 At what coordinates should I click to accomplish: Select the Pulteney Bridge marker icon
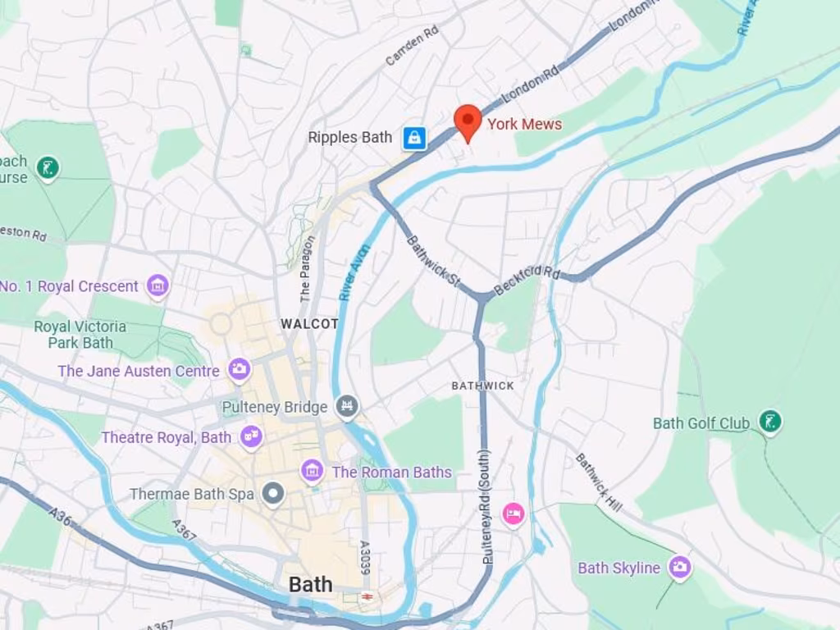347,407
